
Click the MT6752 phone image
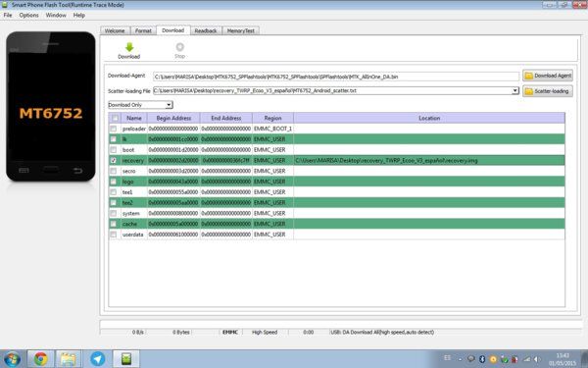[x=51, y=106]
